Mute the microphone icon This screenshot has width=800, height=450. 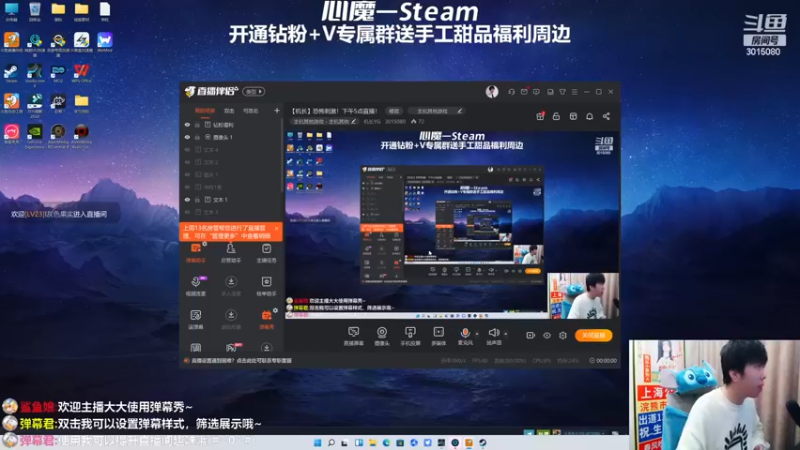click(x=465, y=333)
